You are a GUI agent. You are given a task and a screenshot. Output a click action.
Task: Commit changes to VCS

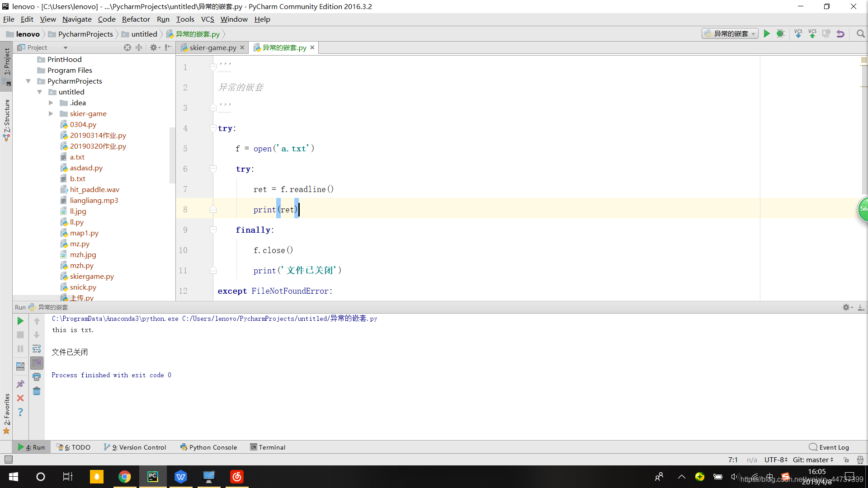[812, 34]
